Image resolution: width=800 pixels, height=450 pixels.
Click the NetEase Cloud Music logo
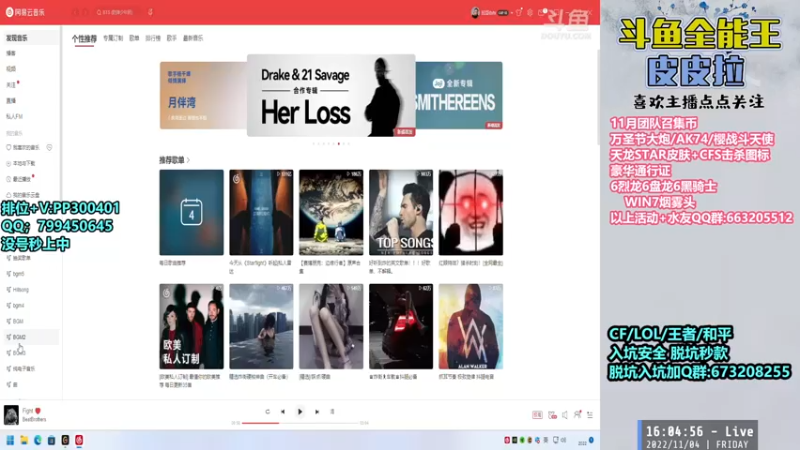pyautogui.click(x=25, y=12)
